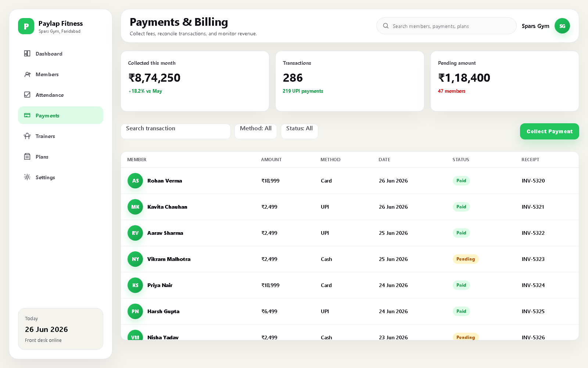Image resolution: width=588 pixels, height=368 pixels.
Task: Open receipt INV-5320
Action: point(533,181)
